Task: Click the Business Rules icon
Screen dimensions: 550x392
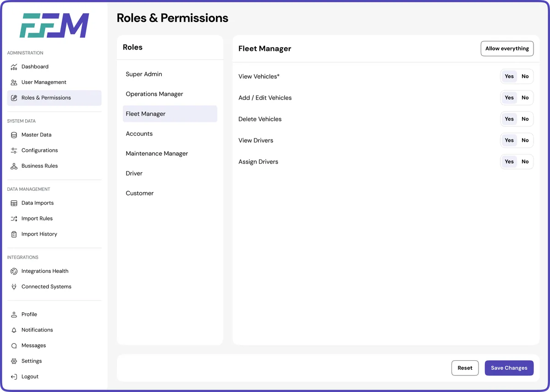Action: (x=13, y=166)
